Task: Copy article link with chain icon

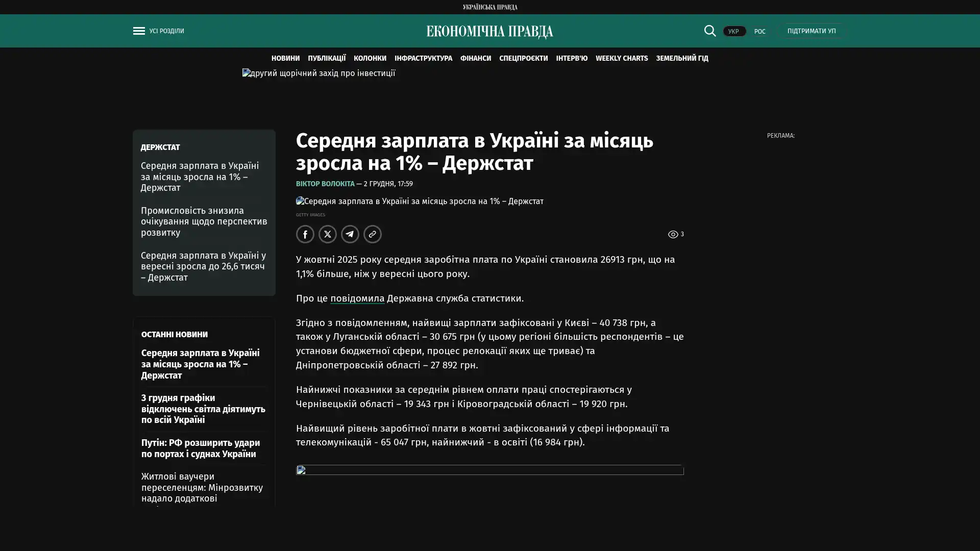Action: pyautogui.click(x=372, y=234)
